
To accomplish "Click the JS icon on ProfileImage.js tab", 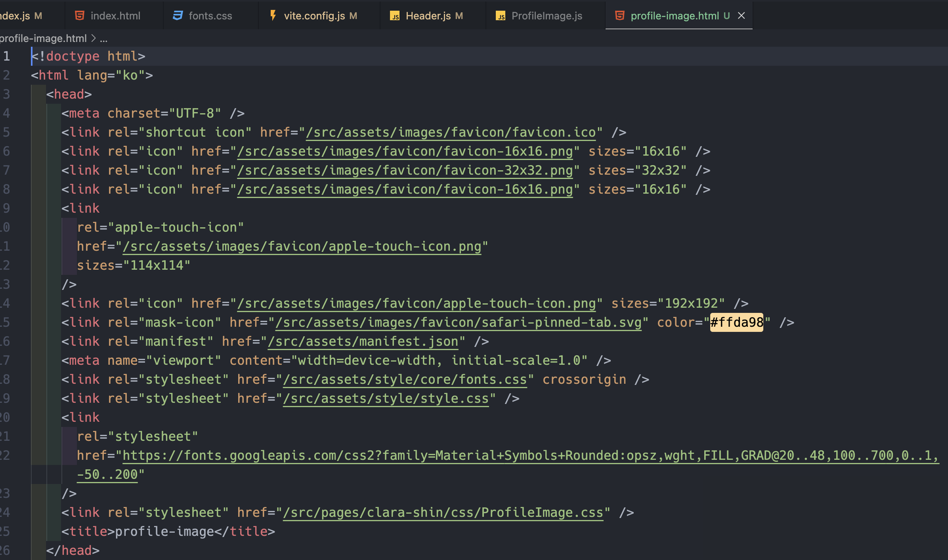I will (501, 16).
